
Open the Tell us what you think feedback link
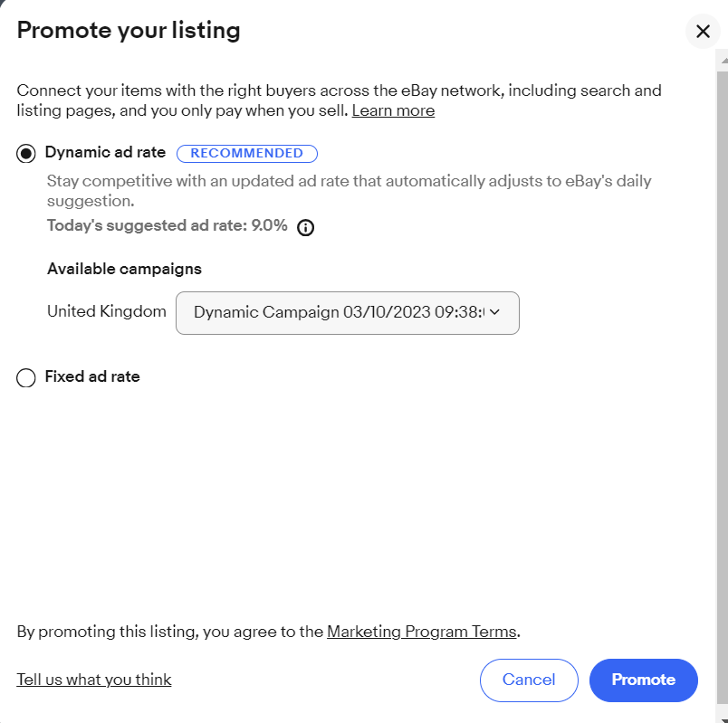tap(93, 679)
